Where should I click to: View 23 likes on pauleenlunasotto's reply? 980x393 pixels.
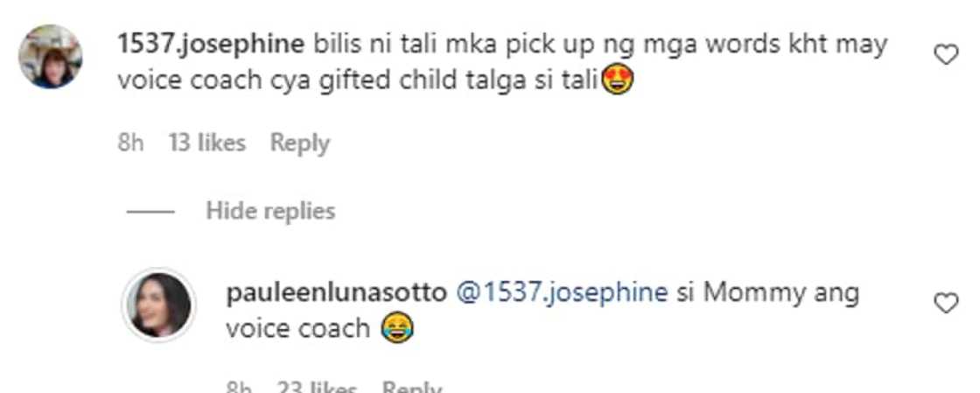[x=316, y=388]
